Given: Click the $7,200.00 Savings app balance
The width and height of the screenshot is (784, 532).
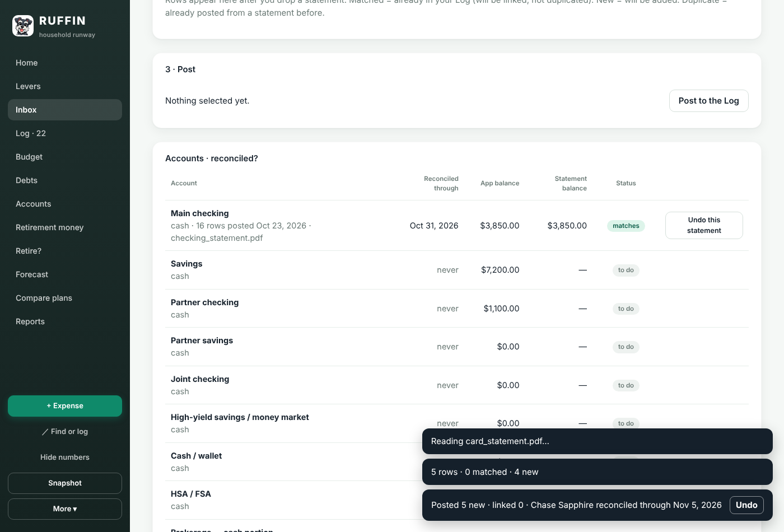Looking at the screenshot, I should (x=500, y=270).
